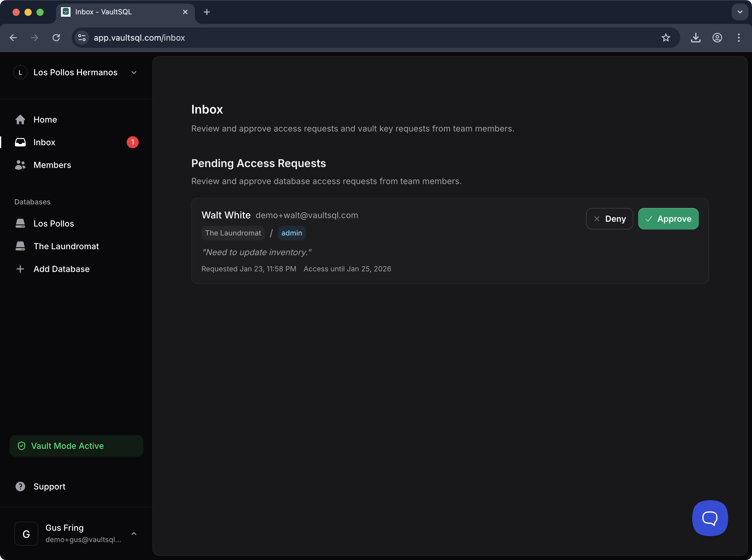Click the Pending Access Requests heading
The height and width of the screenshot is (560, 752).
click(x=258, y=163)
